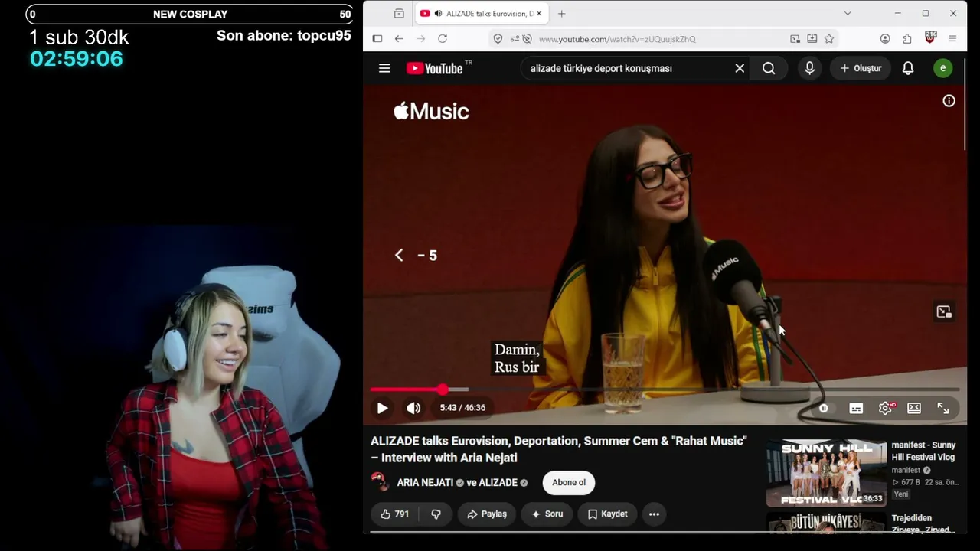Play the paused video
This screenshot has height=551, width=980.
click(382, 408)
